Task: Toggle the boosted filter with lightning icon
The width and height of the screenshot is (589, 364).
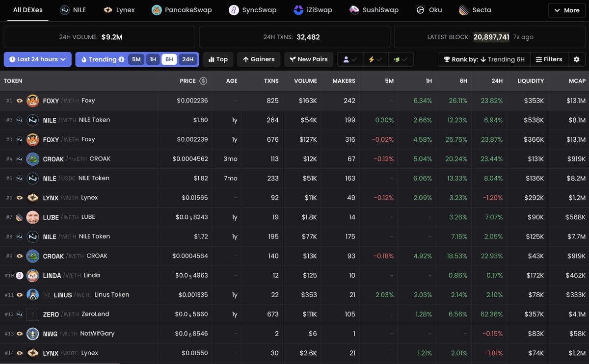Action: tap(375, 59)
